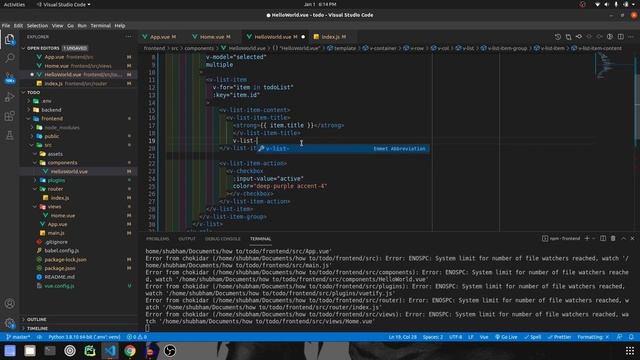Kill the terminal with trash icon
This screenshot has height=360, width=640.
click(x=613, y=238)
